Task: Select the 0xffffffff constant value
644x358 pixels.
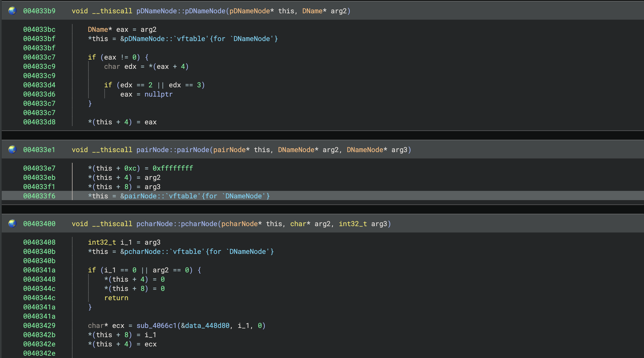Action: pyautogui.click(x=173, y=168)
